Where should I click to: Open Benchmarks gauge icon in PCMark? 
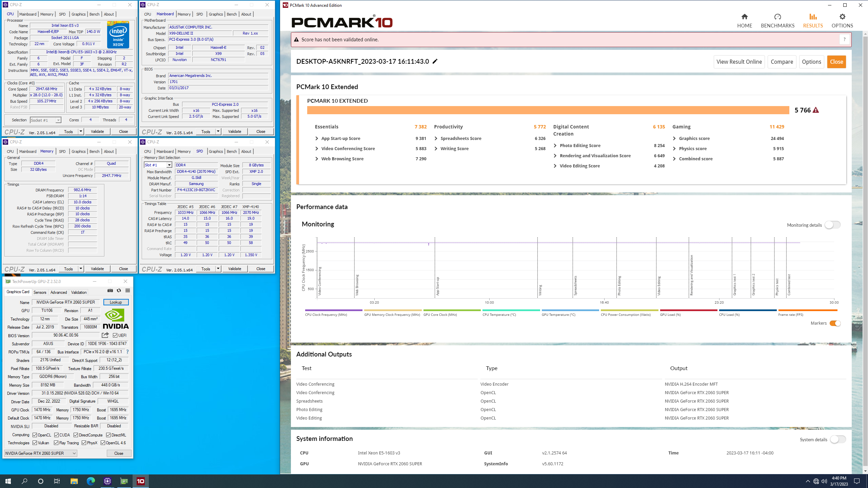[777, 17]
